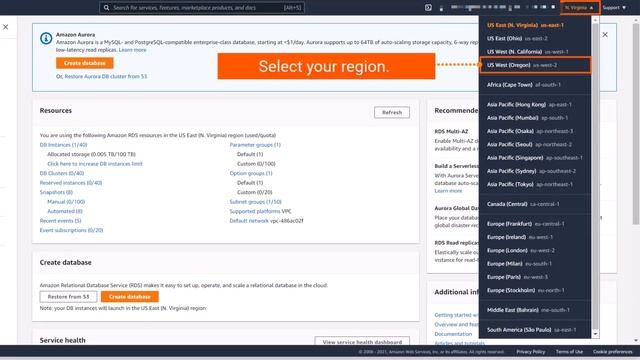Select Africa (Cape Town) region

[523, 85]
